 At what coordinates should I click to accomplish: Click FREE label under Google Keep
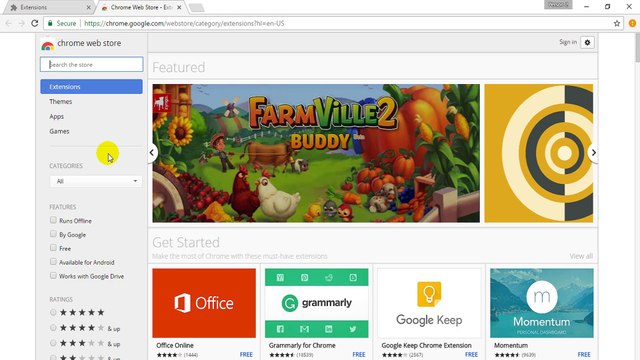[471, 354]
